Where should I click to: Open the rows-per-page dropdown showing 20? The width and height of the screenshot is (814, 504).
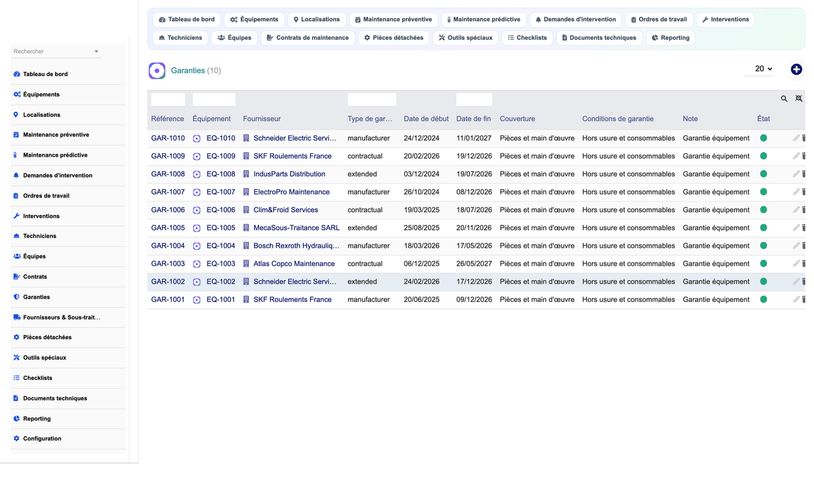[758, 69]
